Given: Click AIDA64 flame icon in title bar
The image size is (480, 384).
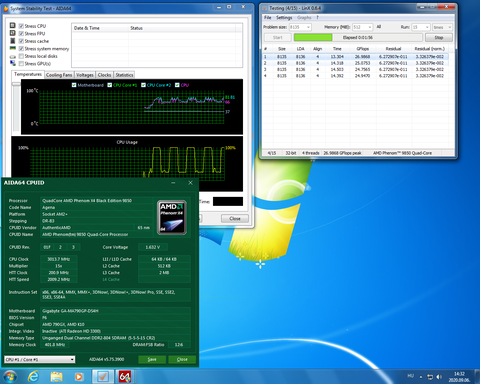Looking at the screenshot, I should pyautogui.click(x=6, y=8).
